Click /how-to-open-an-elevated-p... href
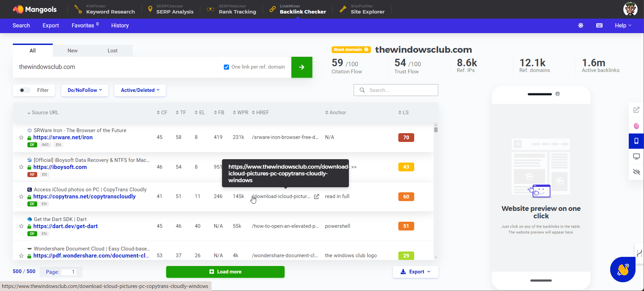This screenshot has width=644, height=291. [285, 226]
